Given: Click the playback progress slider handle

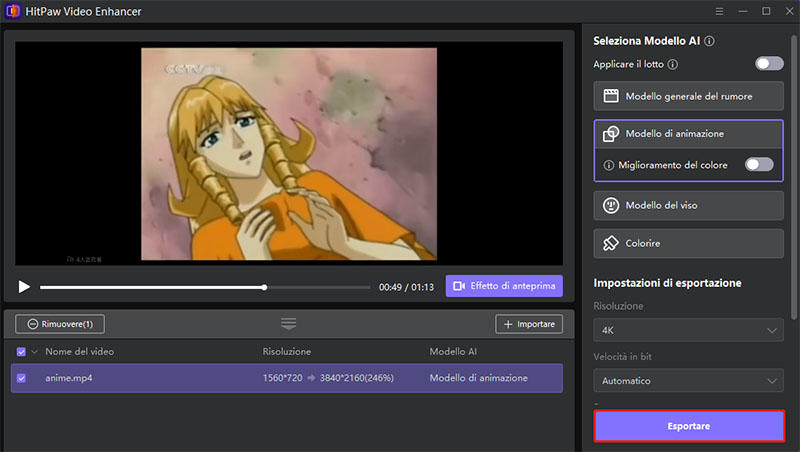Looking at the screenshot, I should pos(264,287).
